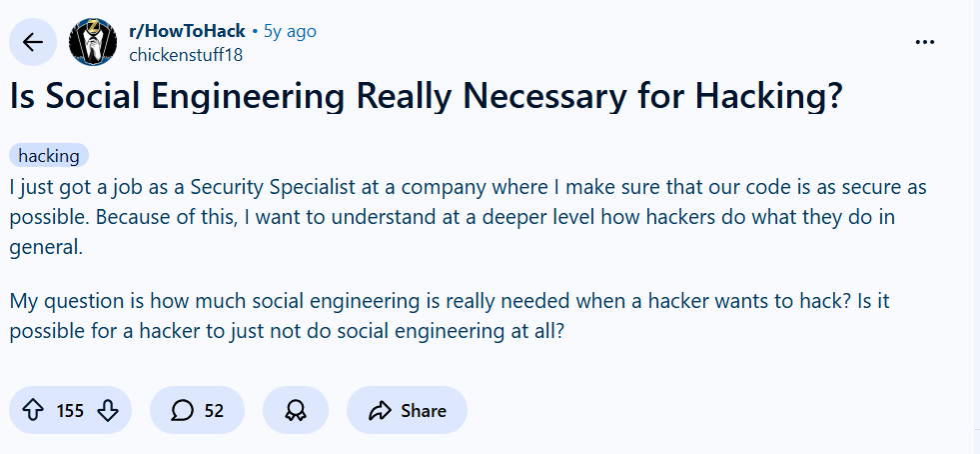Upvote the social engineering post
The height and width of the screenshot is (454, 980).
point(33,410)
